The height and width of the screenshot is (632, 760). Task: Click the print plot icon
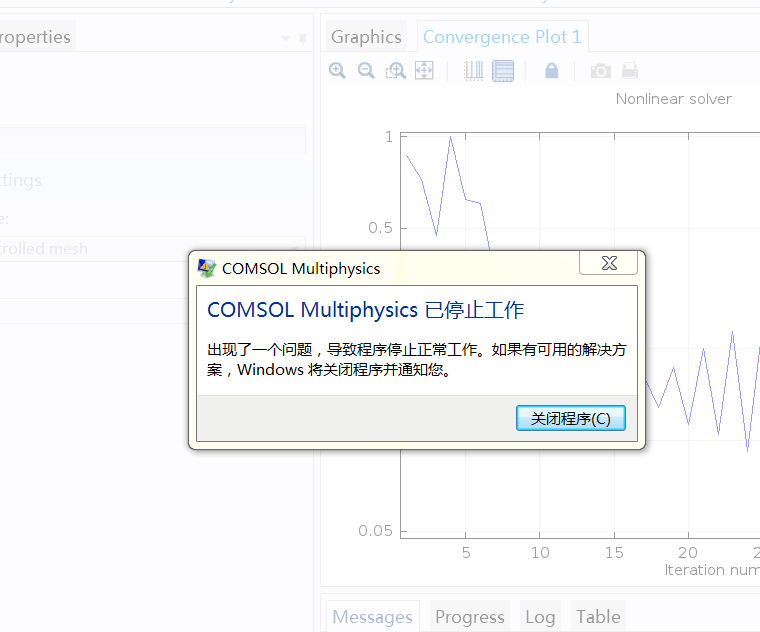630,71
